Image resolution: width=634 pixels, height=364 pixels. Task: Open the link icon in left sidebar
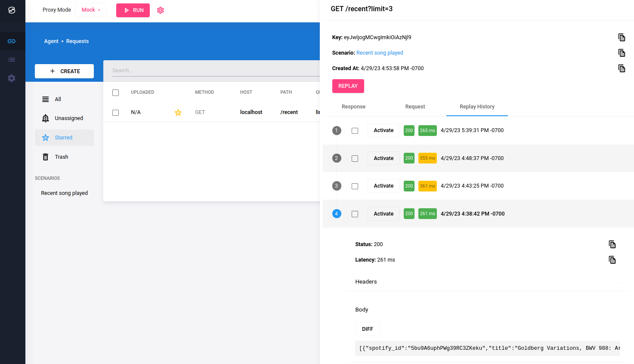pos(12,41)
